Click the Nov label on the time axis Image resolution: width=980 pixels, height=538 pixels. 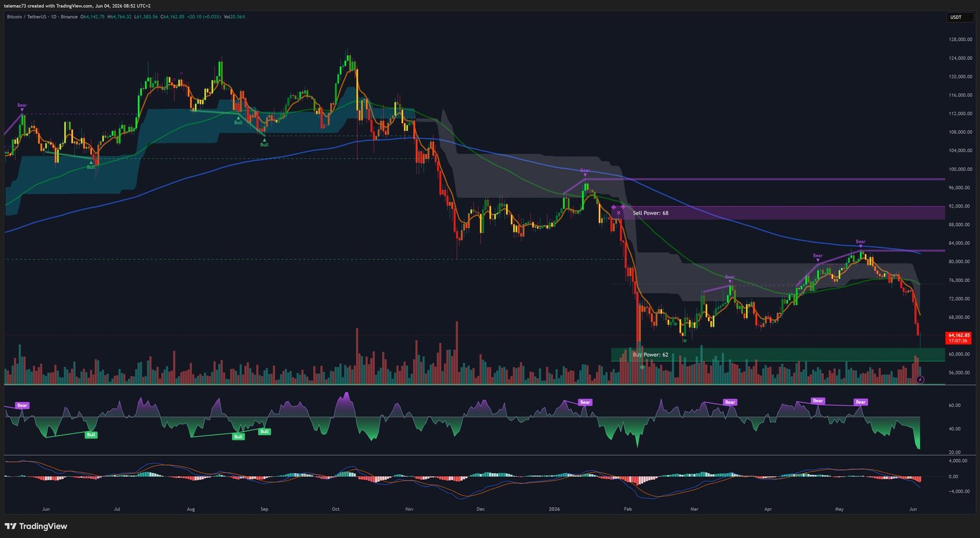[409, 509]
